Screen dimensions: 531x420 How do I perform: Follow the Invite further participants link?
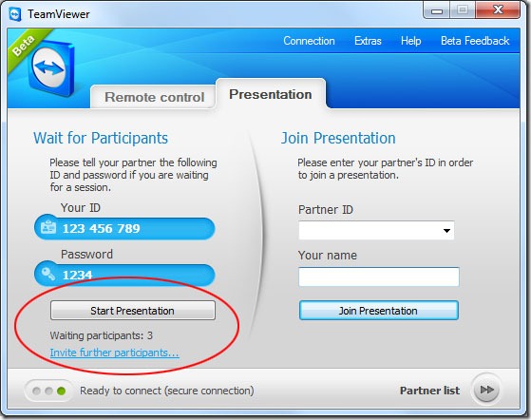(114, 353)
